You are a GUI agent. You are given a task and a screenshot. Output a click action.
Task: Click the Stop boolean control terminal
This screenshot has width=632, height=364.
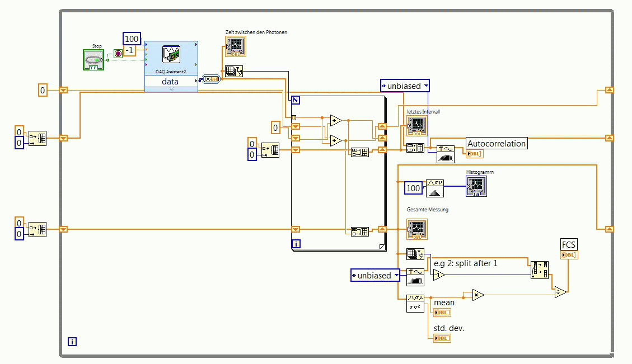[x=93, y=60]
